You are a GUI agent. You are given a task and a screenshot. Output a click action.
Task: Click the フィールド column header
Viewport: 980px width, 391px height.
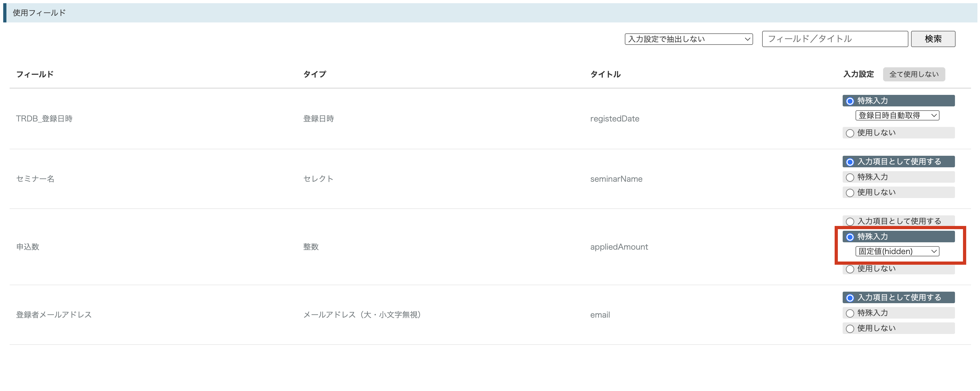pos(35,74)
